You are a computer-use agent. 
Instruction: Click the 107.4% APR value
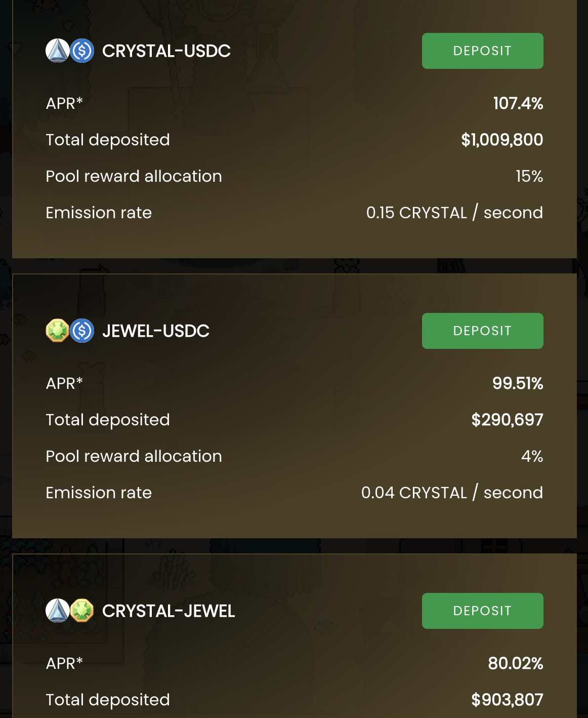518,103
